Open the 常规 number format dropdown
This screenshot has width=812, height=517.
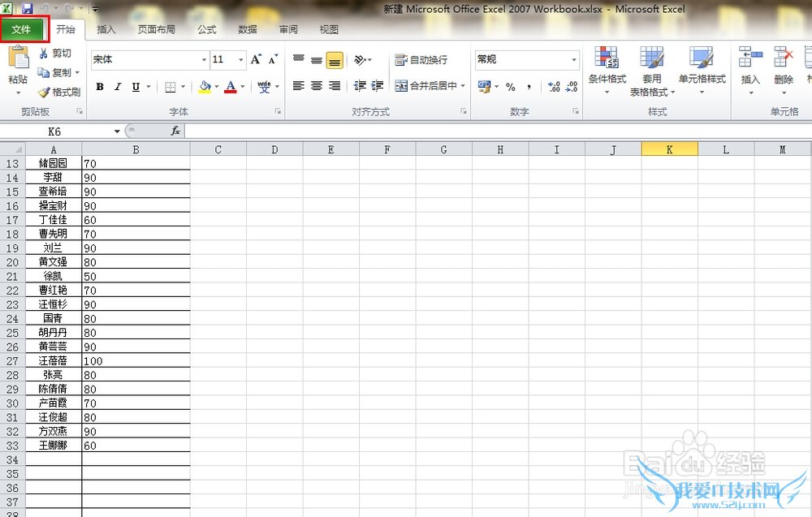pyautogui.click(x=574, y=60)
